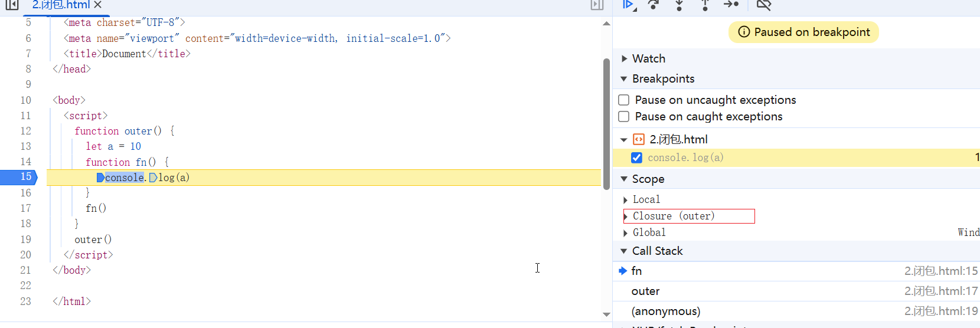Viewport: 980px width, 328px height.
Task: Collapse the Scope section
Action: (624, 179)
